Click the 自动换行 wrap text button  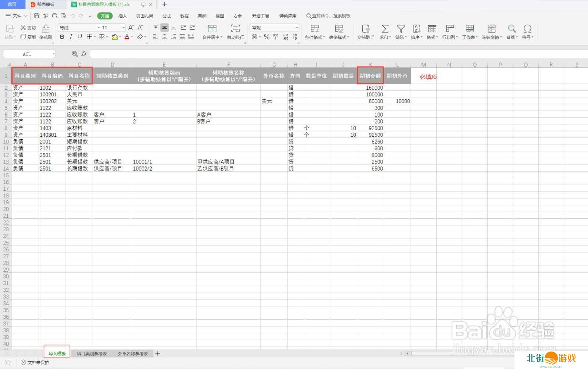tap(235, 29)
